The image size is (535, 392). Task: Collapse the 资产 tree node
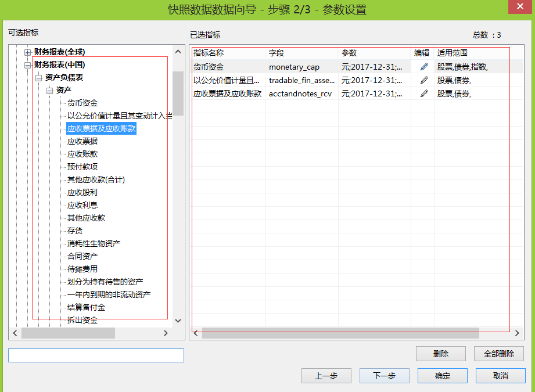pos(49,91)
